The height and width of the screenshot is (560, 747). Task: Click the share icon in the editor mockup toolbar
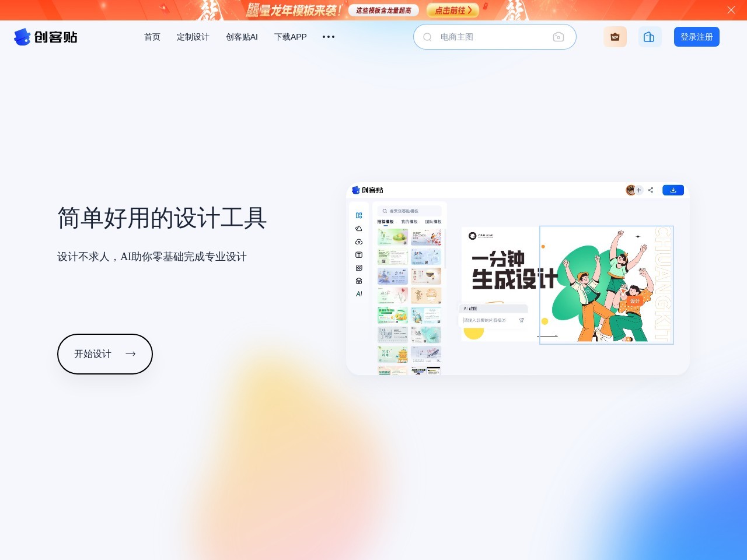tap(650, 190)
